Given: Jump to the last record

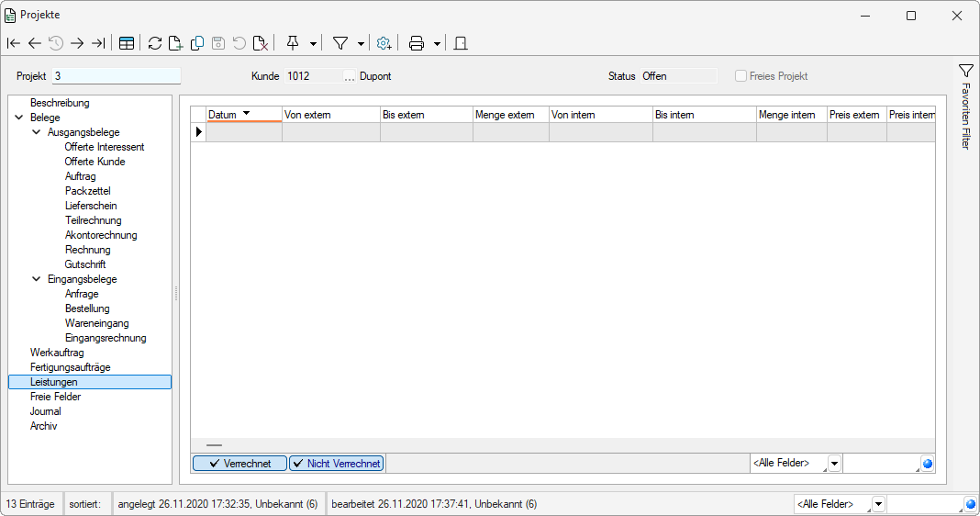Looking at the screenshot, I should 98,43.
